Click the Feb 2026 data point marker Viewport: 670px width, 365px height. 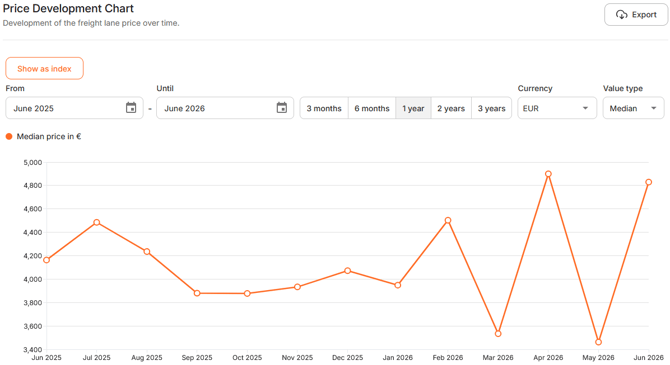[x=448, y=221]
